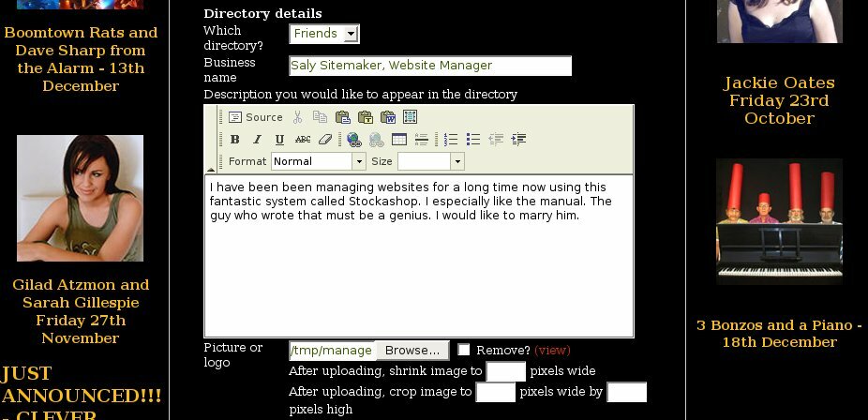
Task: Click the Increase Indent icon
Action: pos(518,140)
